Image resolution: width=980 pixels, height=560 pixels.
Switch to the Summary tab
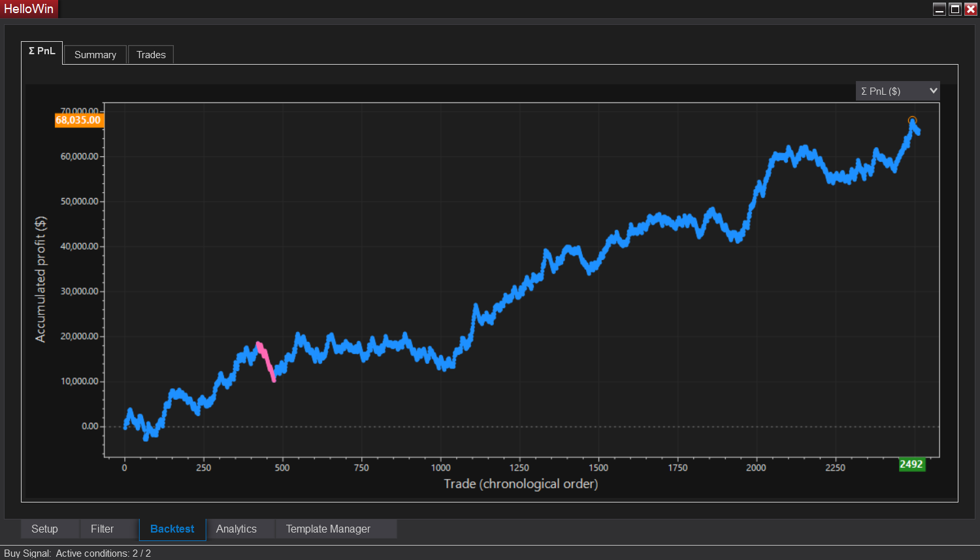tap(95, 55)
